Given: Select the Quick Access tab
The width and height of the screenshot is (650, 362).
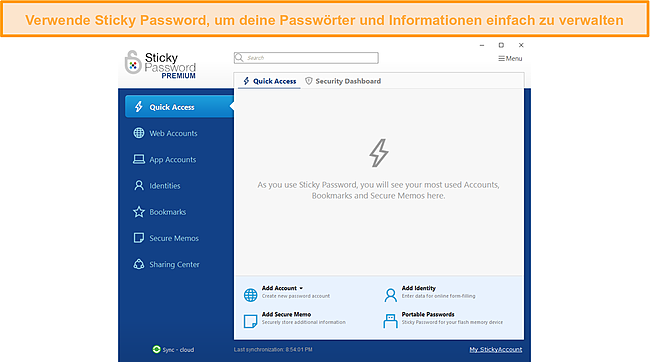Looking at the screenshot, I should 269,81.
